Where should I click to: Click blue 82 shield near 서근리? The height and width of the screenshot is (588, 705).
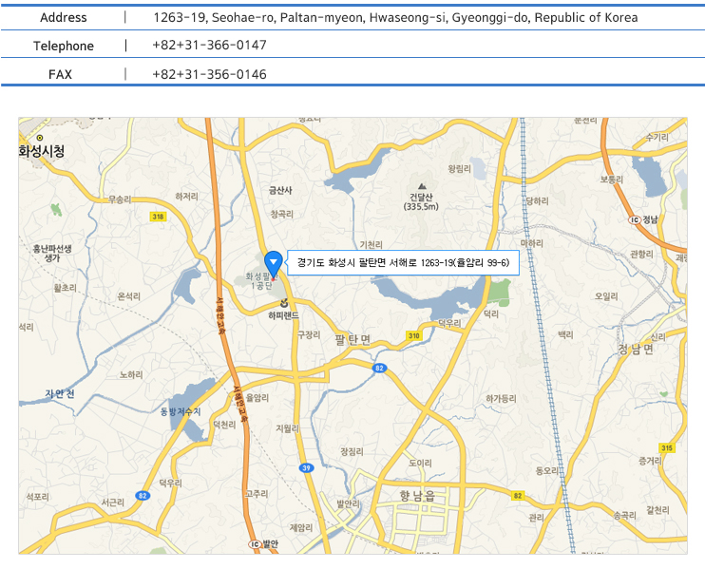143,496
